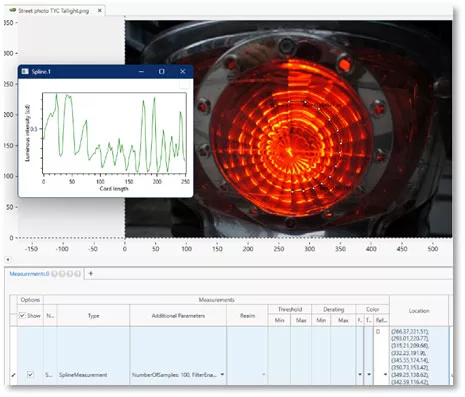Click the Derating group header
The height and width of the screenshot is (397, 465).
(x=334, y=309)
